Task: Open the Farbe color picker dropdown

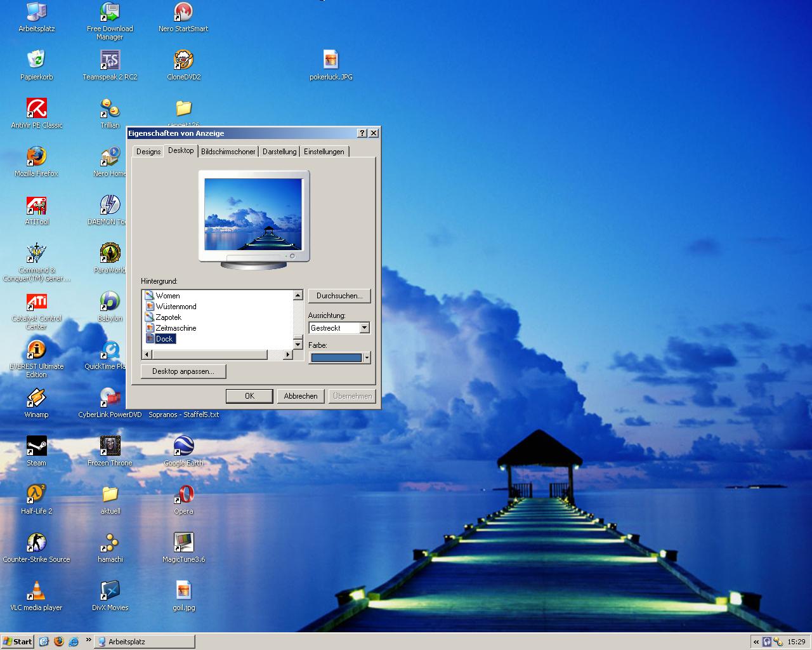Action: point(366,358)
